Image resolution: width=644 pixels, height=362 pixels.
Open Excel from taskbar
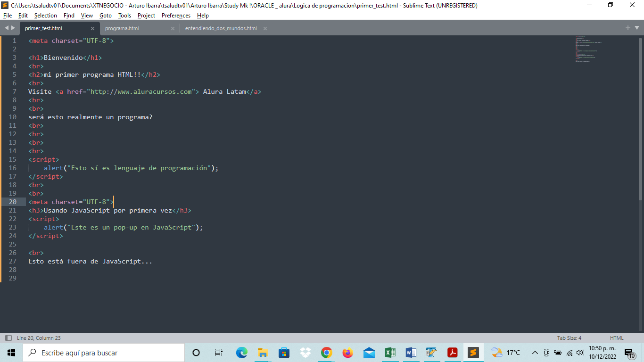click(390, 353)
